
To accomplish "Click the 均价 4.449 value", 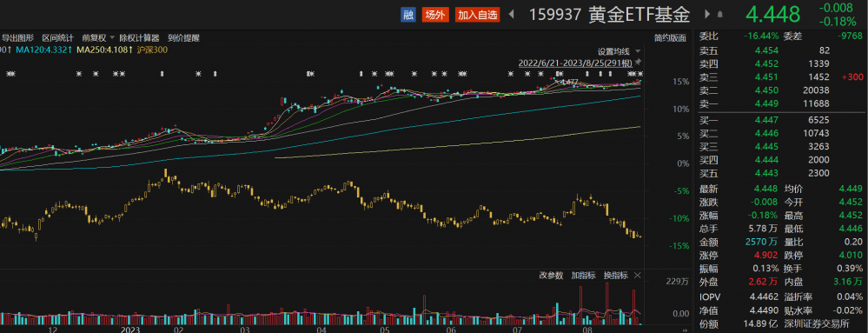I will click(851, 189).
